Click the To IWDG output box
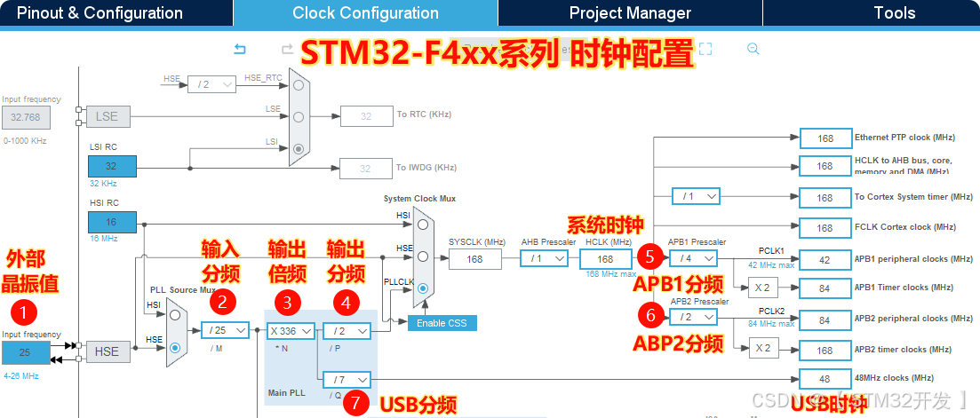 (366, 169)
